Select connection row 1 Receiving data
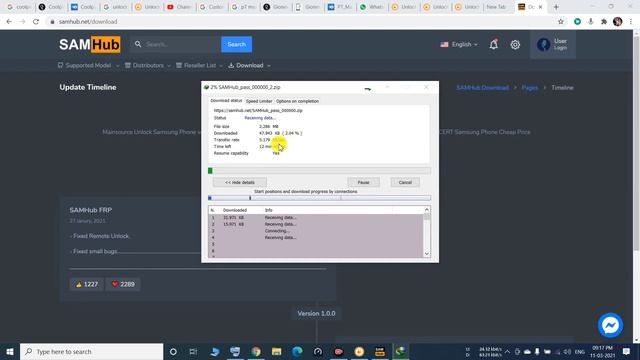Image resolution: width=640 pixels, height=360 pixels. pos(316,218)
